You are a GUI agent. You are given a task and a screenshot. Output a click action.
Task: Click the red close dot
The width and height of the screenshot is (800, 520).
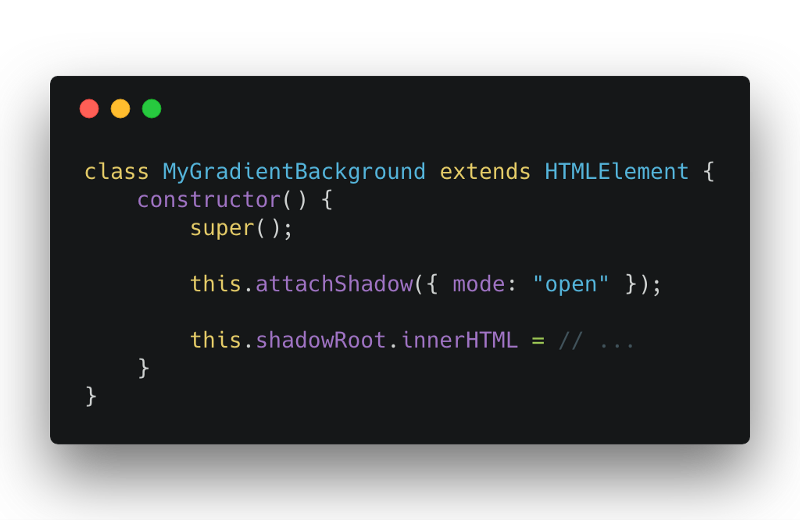coord(89,109)
